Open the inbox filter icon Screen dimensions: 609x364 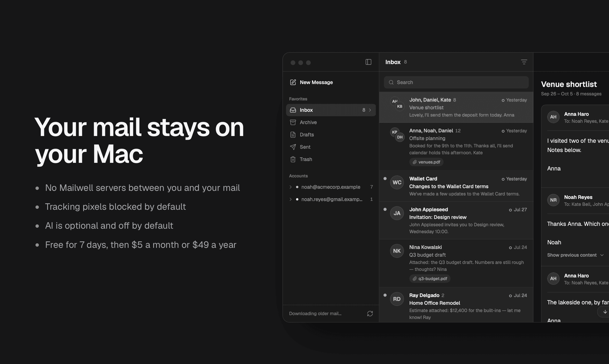[x=524, y=62]
